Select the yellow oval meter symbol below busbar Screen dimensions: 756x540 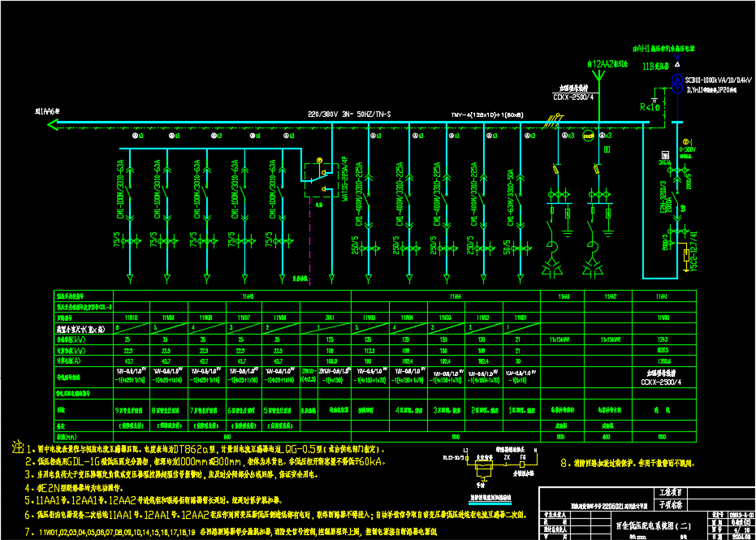coord(588,137)
